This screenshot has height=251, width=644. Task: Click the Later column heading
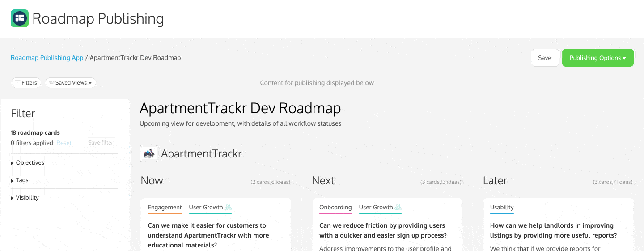(495, 181)
